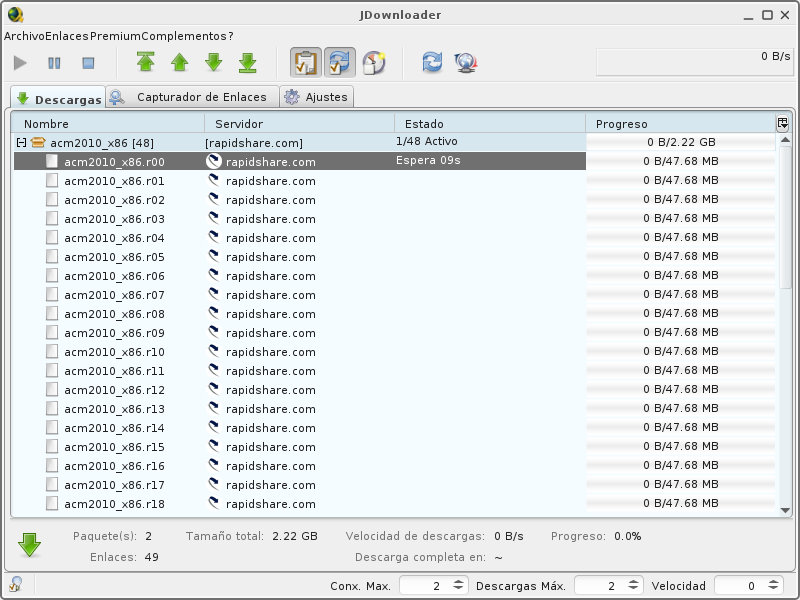The width and height of the screenshot is (800, 600).
Task: Click rapidshare icon in acm2010_x86.r02 row
Action: [x=214, y=199]
